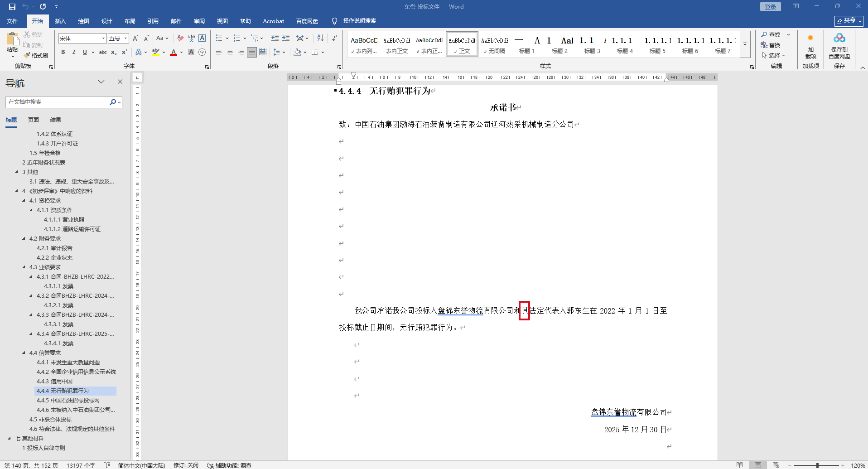Toggle show paragraph marks button

[x=334, y=38]
